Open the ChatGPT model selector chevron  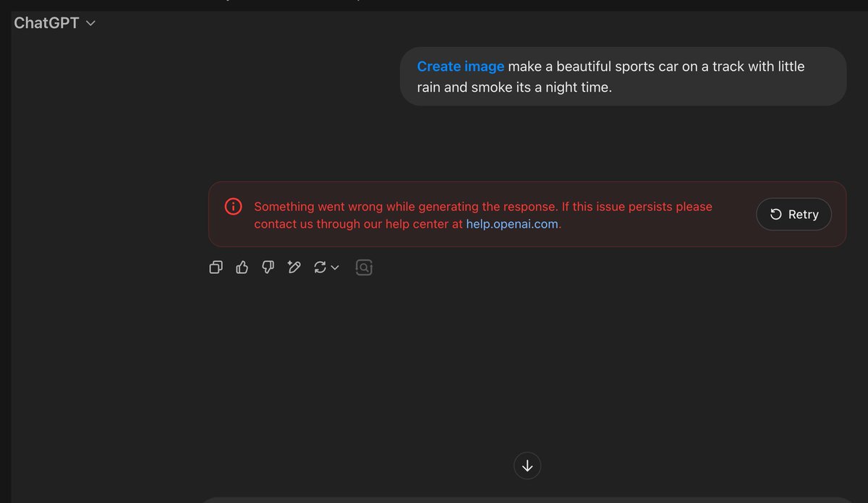pyautogui.click(x=90, y=22)
